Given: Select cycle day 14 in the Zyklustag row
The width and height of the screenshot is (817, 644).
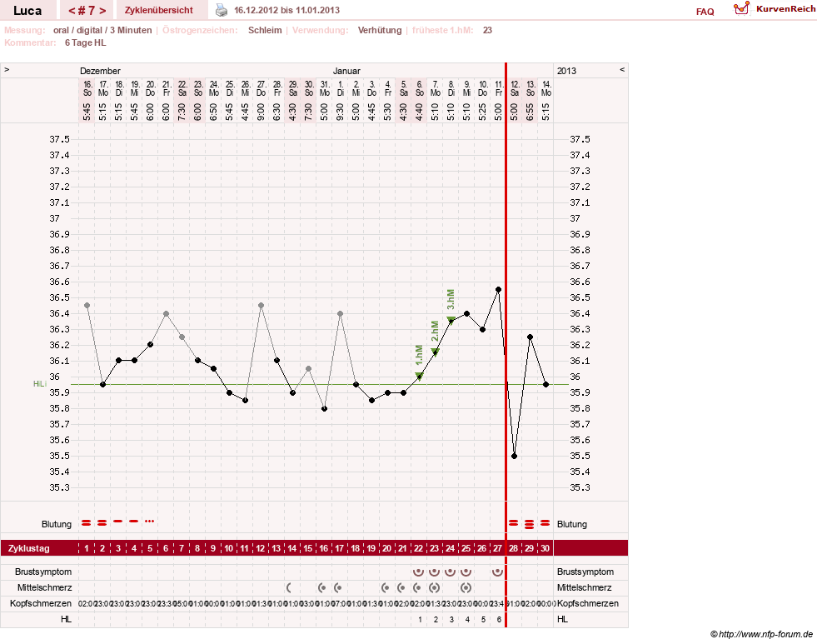Looking at the screenshot, I should coord(292,548).
